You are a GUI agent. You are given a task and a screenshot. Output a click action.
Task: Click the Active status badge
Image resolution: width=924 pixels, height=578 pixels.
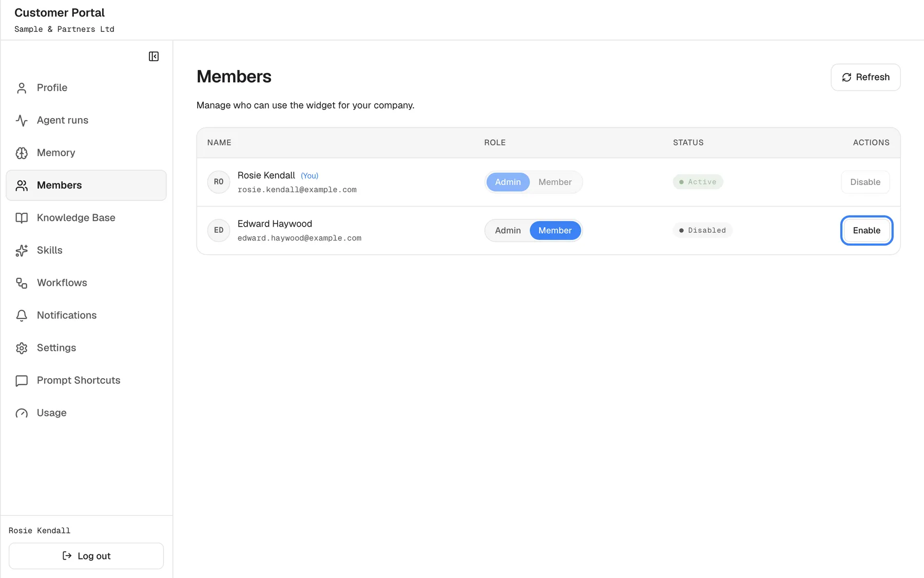click(x=698, y=182)
